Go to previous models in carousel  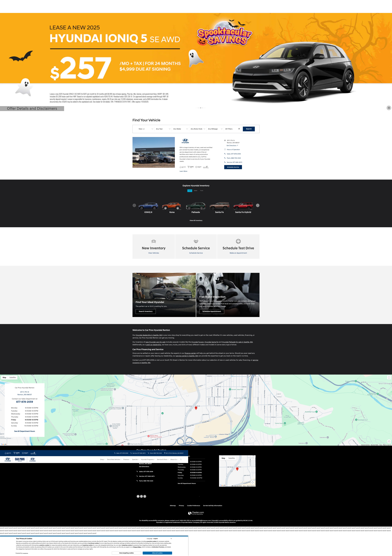pos(134,205)
